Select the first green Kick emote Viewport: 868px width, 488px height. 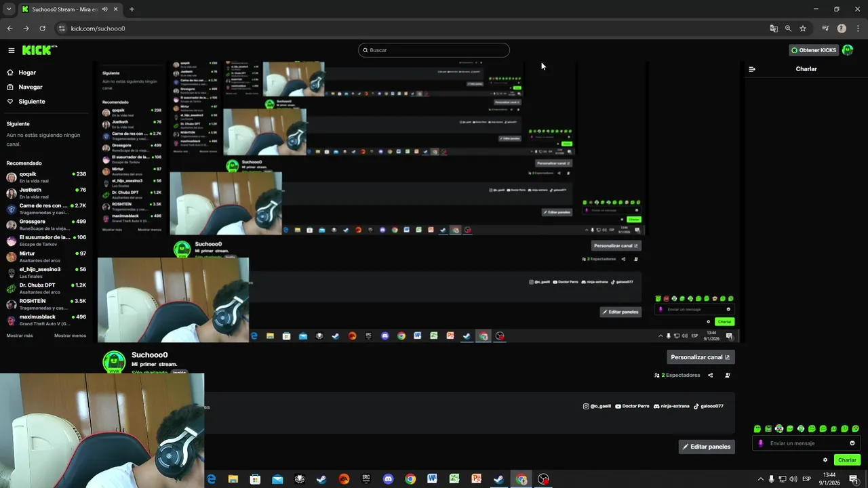click(x=757, y=429)
